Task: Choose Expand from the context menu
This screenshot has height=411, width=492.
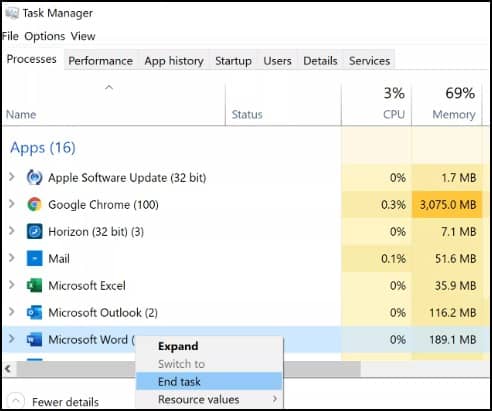Action: pos(209,346)
